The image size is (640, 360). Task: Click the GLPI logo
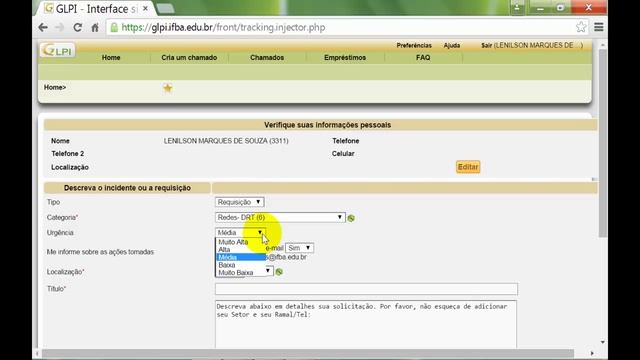point(58,51)
